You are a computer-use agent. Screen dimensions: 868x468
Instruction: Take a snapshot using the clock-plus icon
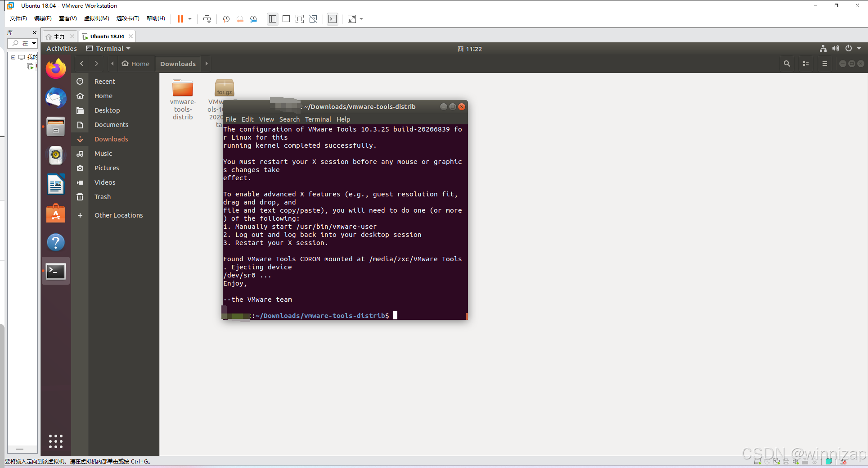click(226, 19)
